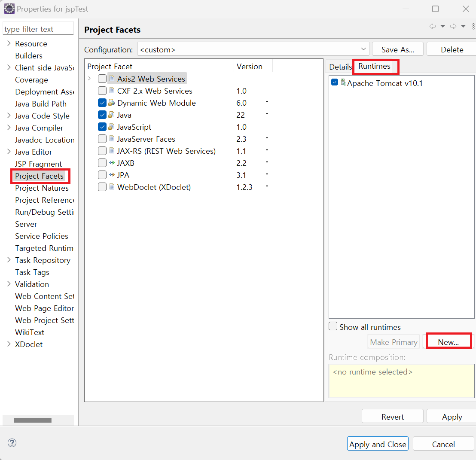This screenshot has height=460, width=476.
Task: Click the Java facet icon
Action: point(111,115)
